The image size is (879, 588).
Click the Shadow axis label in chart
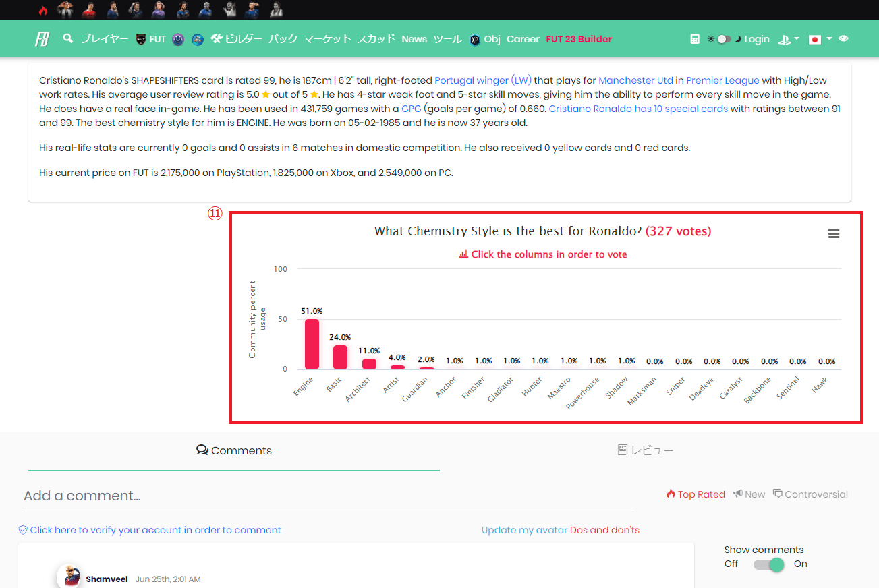tap(617, 387)
